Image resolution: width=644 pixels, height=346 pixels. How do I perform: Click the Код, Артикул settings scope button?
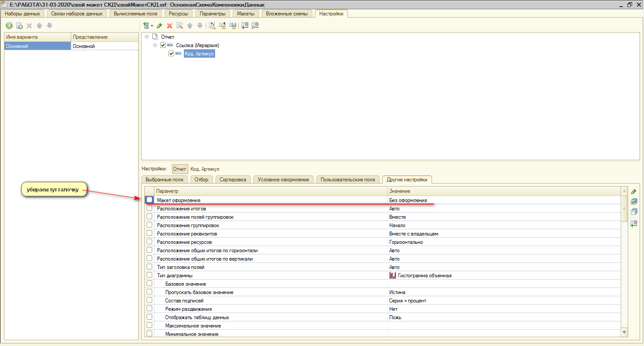point(205,169)
